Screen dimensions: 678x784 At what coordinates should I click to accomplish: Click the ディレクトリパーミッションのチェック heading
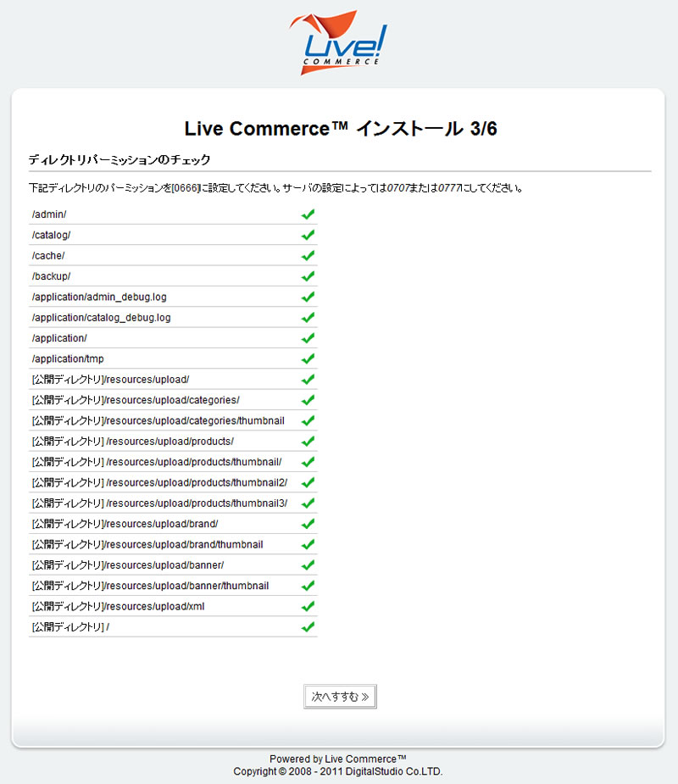(119, 159)
